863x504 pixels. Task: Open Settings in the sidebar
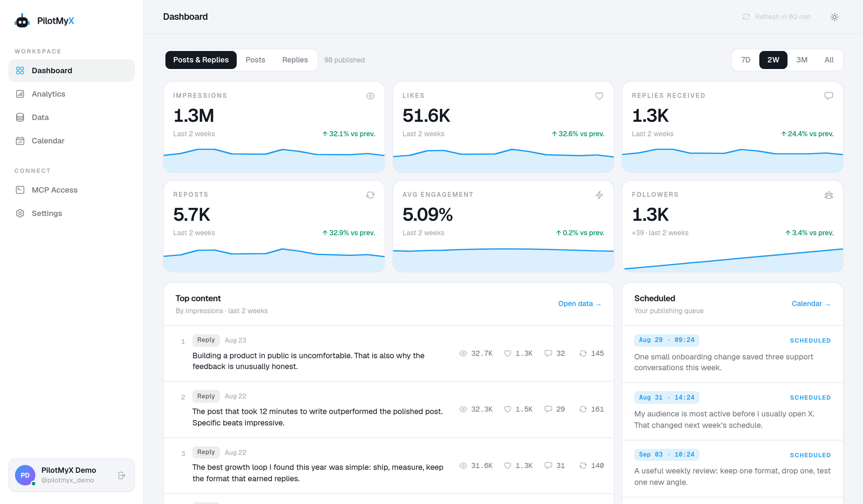click(71, 213)
